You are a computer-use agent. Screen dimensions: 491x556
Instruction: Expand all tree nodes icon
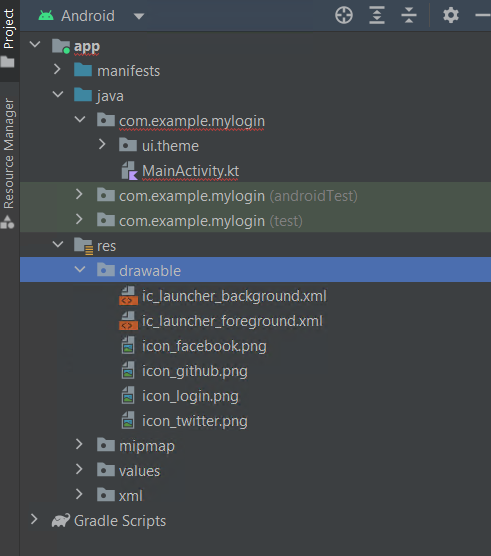(377, 16)
